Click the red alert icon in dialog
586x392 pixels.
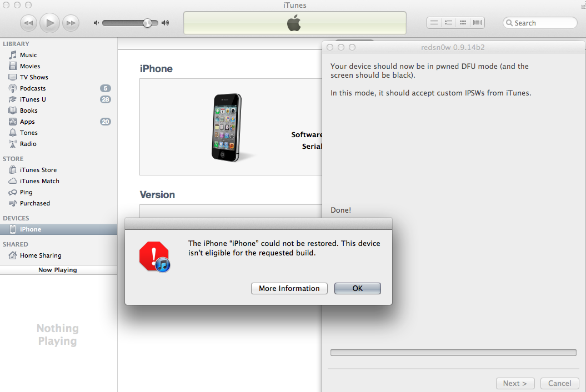(x=154, y=257)
